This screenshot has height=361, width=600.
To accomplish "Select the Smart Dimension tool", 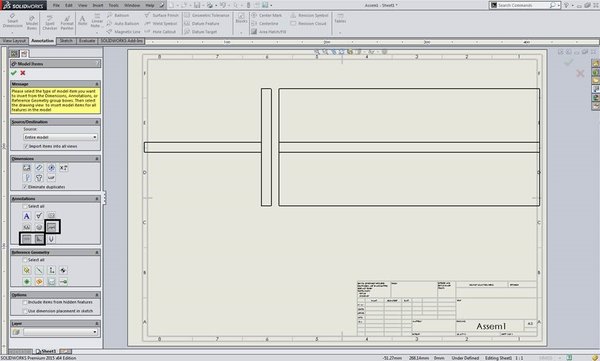I will pyautogui.click(x=13, y=21).
